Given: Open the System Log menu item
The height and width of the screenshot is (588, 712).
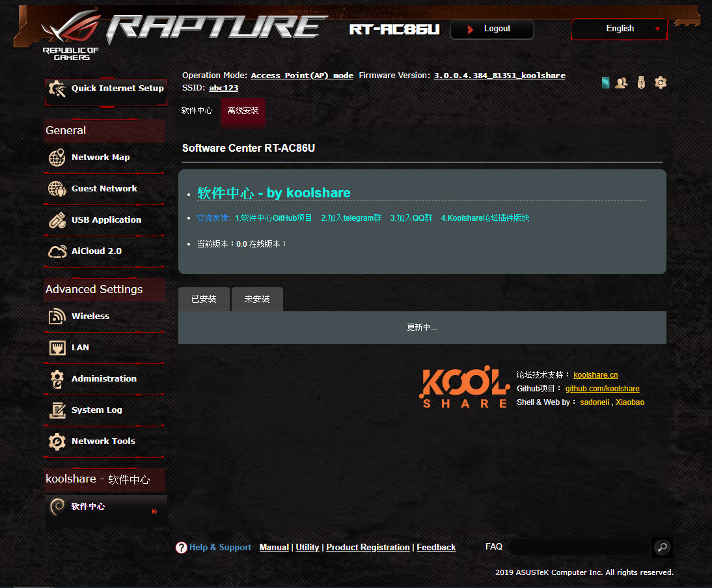Looking at the screenshot, I should [x=104, y=410].
